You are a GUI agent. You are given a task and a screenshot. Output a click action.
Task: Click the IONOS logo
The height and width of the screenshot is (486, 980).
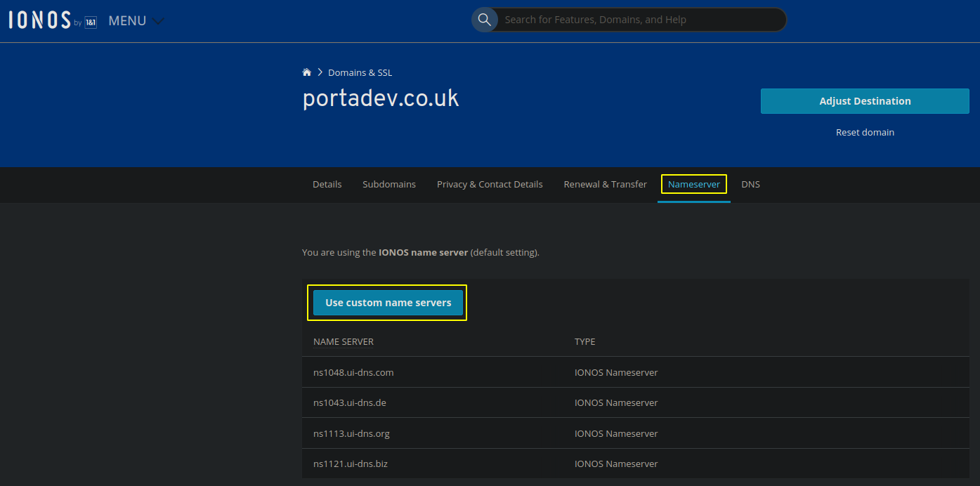coord(53,20)
